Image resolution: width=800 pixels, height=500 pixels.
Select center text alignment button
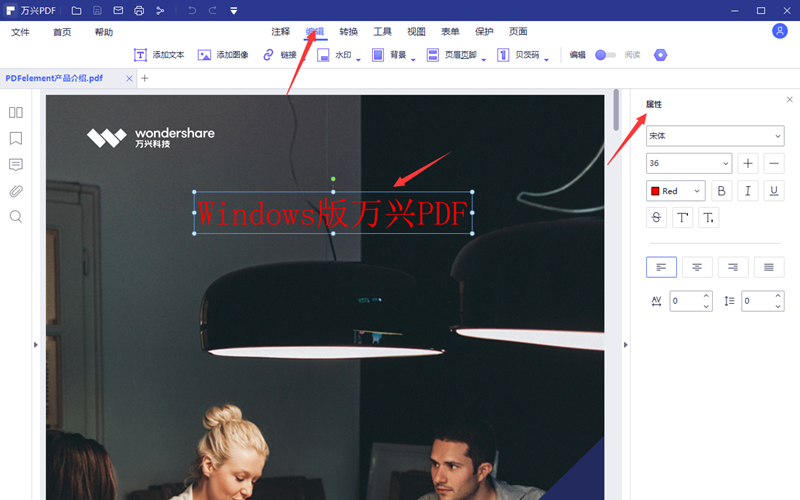coord(697,267)
